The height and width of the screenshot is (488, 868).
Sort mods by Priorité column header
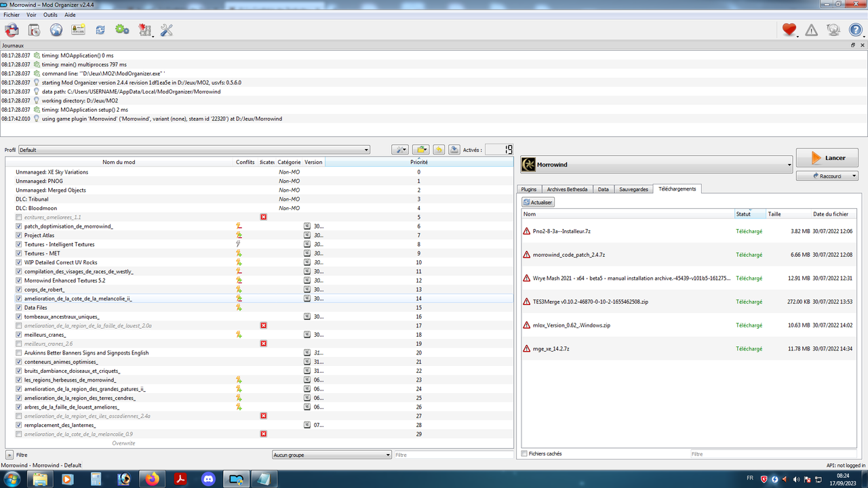pyautogui.click(x=419, y=162)
